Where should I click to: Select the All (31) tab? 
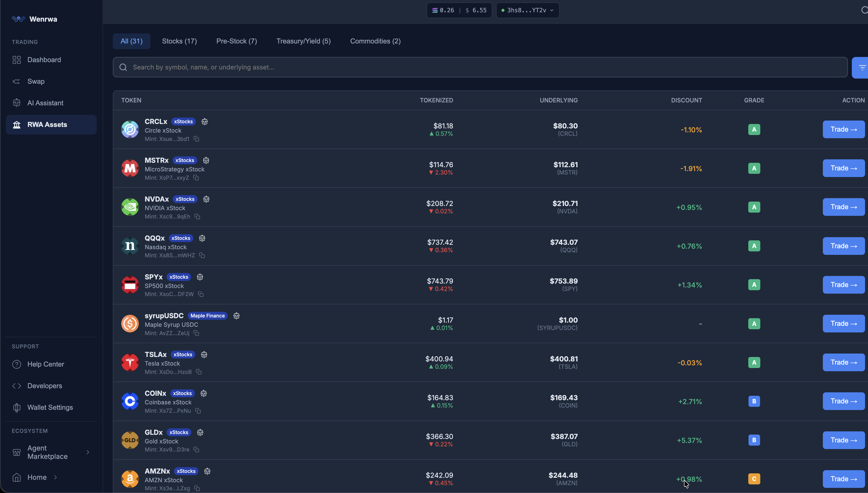[132, 41]
